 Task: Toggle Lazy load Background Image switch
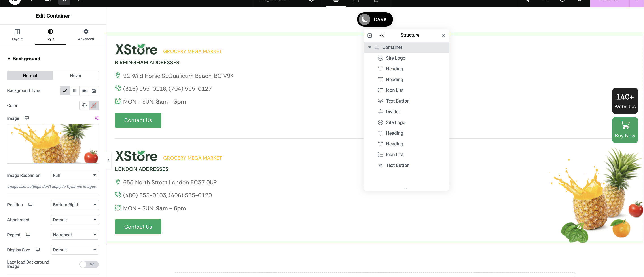coord(89,264)
